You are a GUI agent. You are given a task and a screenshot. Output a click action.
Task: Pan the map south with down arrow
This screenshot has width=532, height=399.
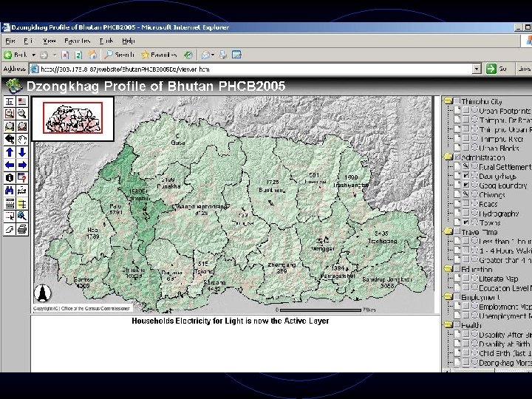(x=22, y=152)
